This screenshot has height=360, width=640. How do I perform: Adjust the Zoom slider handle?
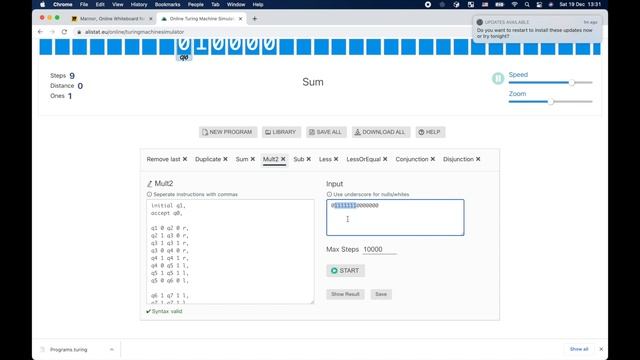click(551, 102)
